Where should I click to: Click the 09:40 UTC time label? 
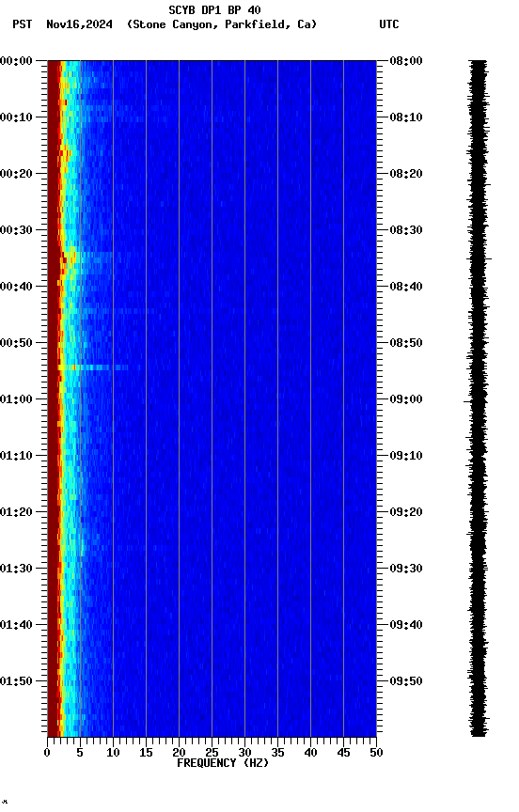pyautogui.click(x=406, y=626)
